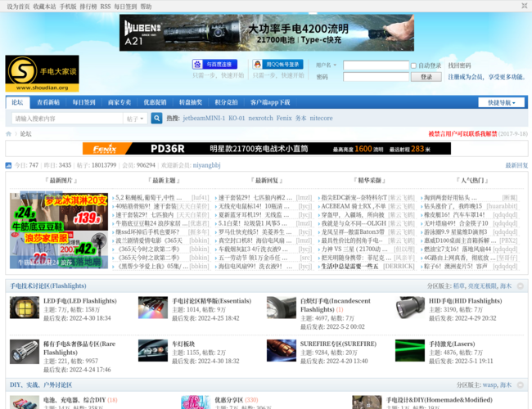Image resolution: width=532 pixels, height=409 pixels.
Task: Click the stats chart icon beside 今日
Action: pos(8,165)
